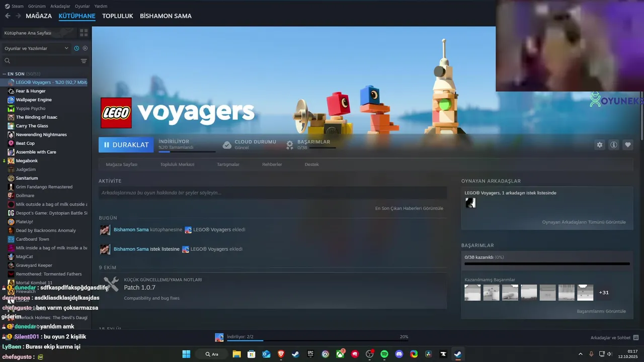Toggle sort by recent activity clock icon
This screenshot has height=362, width=644.
(x=76, y=48)
